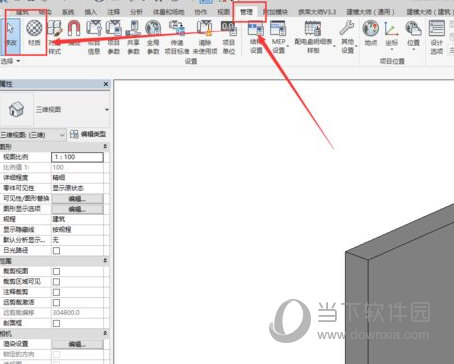
Task: Click 清除未使用项 (Purge Unused)
Action: tap(205, 37)
